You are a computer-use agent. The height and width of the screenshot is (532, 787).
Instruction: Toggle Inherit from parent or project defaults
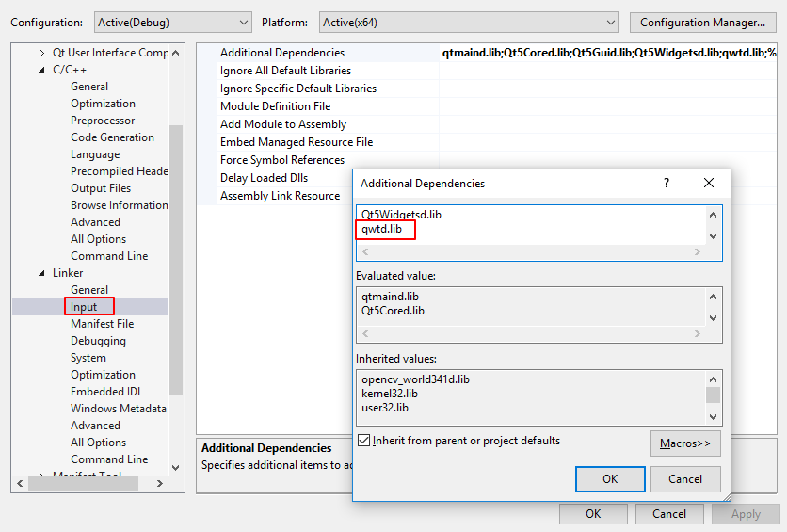click(364, 441)
